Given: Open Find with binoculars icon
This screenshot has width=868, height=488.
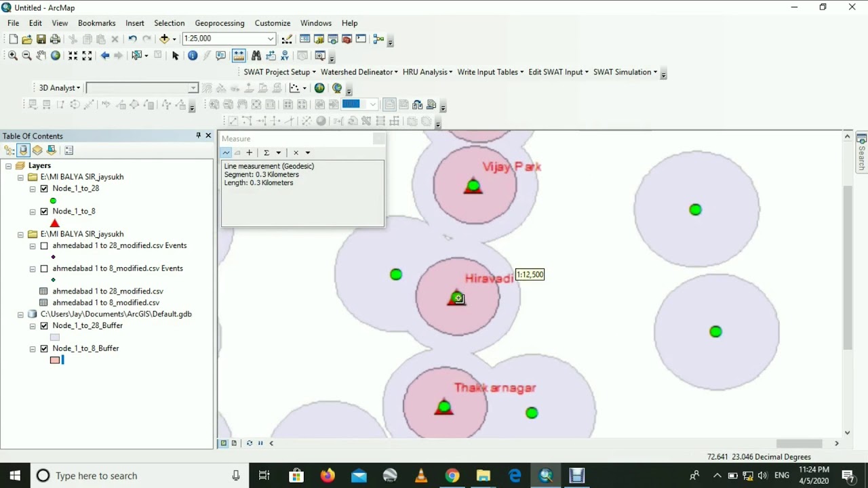Looking at the screenshot, I should pyautogui.click(x=256, y=56).
